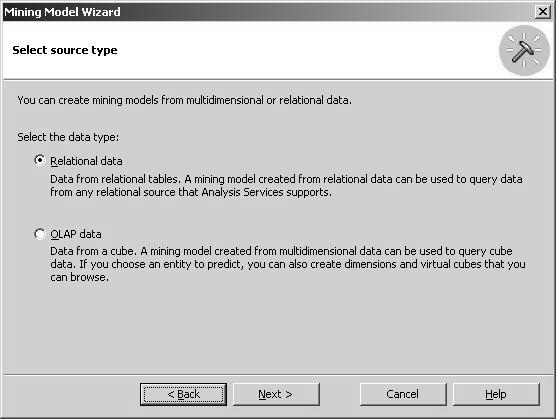Click the 'OLAP data' option label text
Screen dimensions: 556x419
[76, 234]
